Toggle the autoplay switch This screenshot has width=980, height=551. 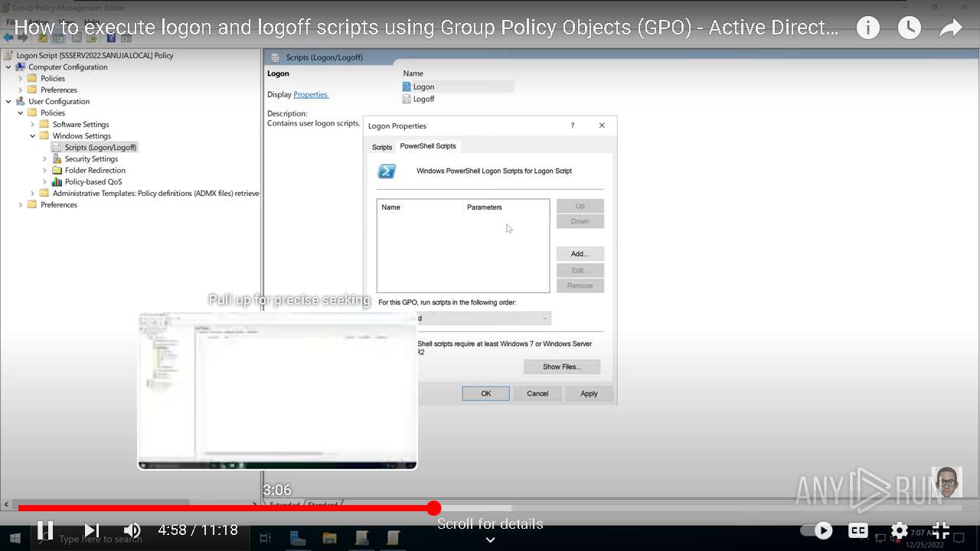pos(816,530)
